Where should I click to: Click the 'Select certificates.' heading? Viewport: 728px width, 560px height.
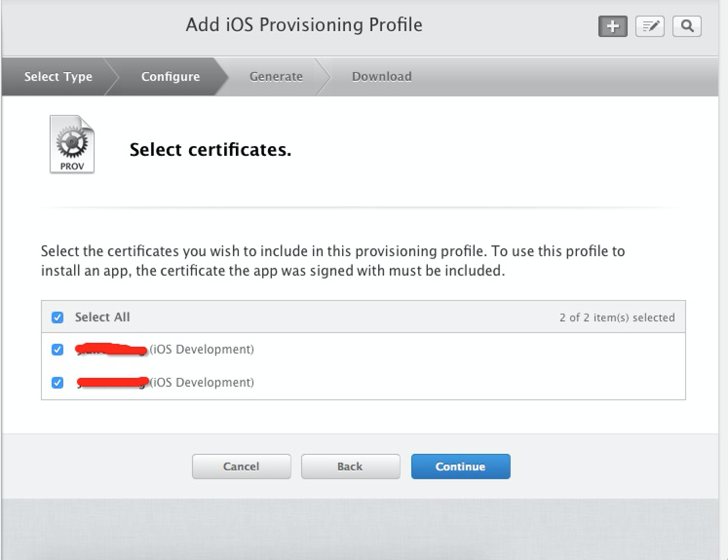(211, 149)
